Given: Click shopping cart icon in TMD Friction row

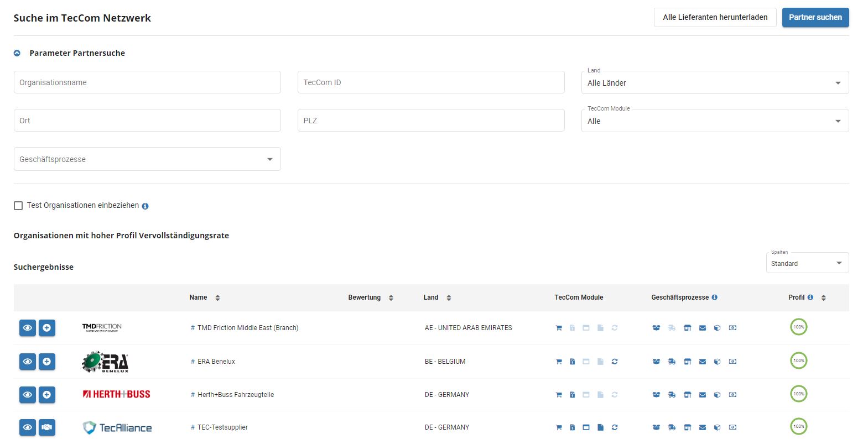Looking at the screenshot, I should pos(559,328).
